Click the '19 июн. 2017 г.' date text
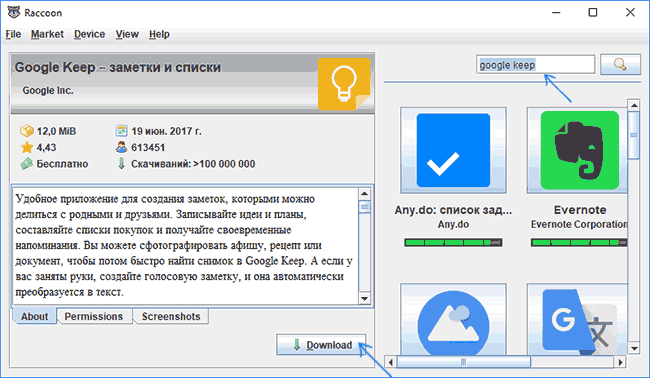The image size is (650, 378). pyautogui.click(x=166, y=131)
